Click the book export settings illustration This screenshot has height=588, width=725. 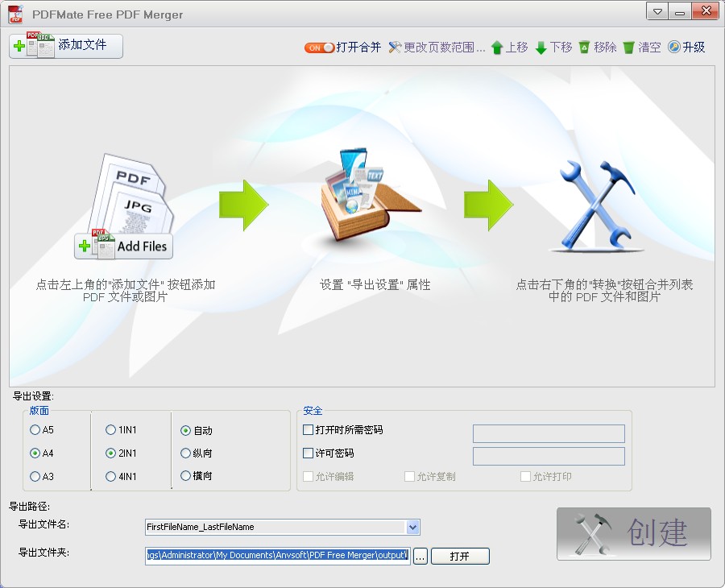click(x=371, y=195)
